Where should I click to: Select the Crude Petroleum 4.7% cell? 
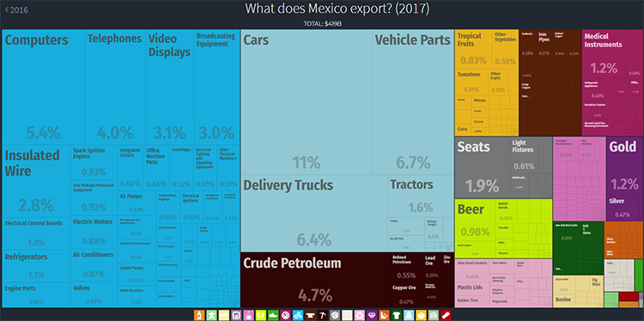click(x=314, y=280)
